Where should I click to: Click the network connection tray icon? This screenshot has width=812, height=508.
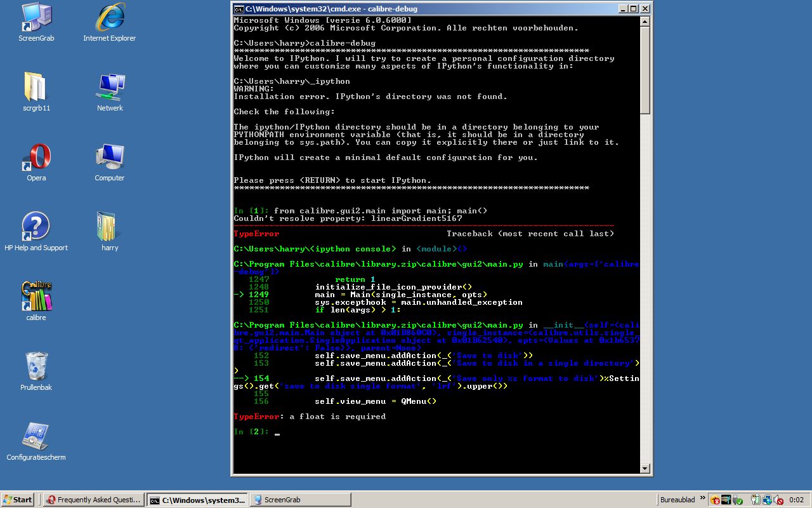[x=767, y=500]
